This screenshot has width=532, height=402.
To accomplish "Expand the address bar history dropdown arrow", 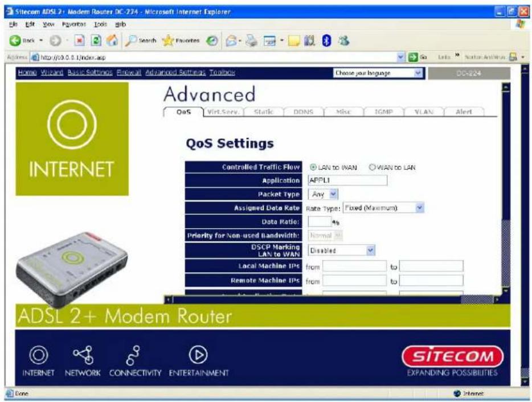I will (401, 57).
